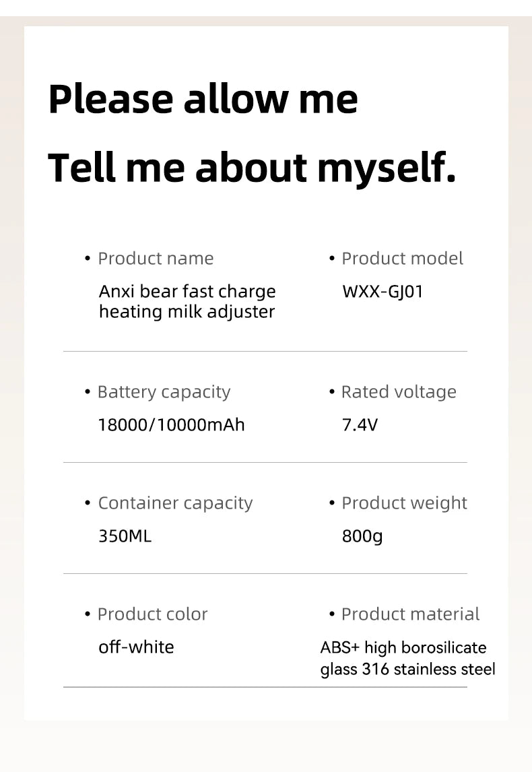Viewport: 532px width, 772px height.
Task: Click the Anxi bear product name text
Action: click(x=187, y=302)
